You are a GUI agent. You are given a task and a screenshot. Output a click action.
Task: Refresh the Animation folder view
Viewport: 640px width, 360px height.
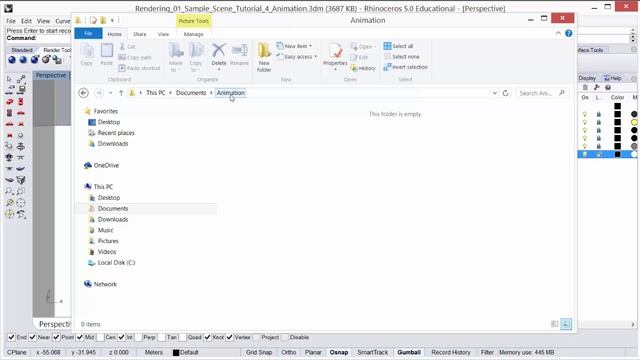point(505,93)
